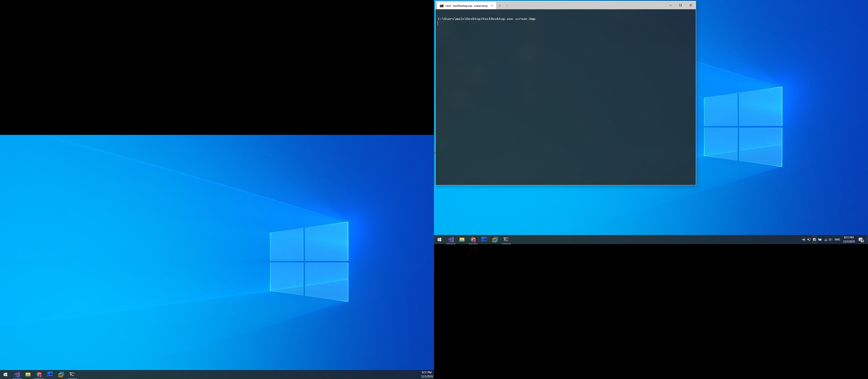
Task: Close the terminal window
Action: (691, 5)
